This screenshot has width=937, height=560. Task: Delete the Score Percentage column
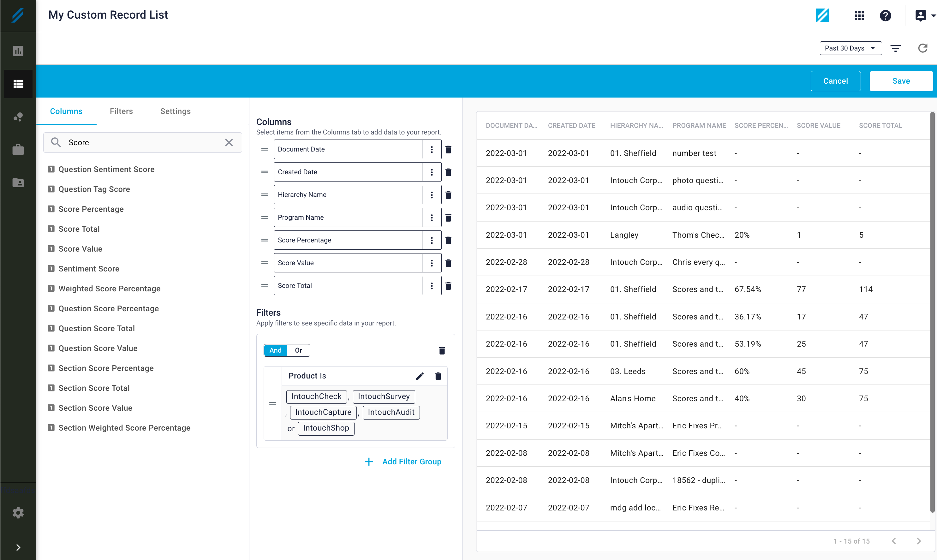[x=448, y=240]
